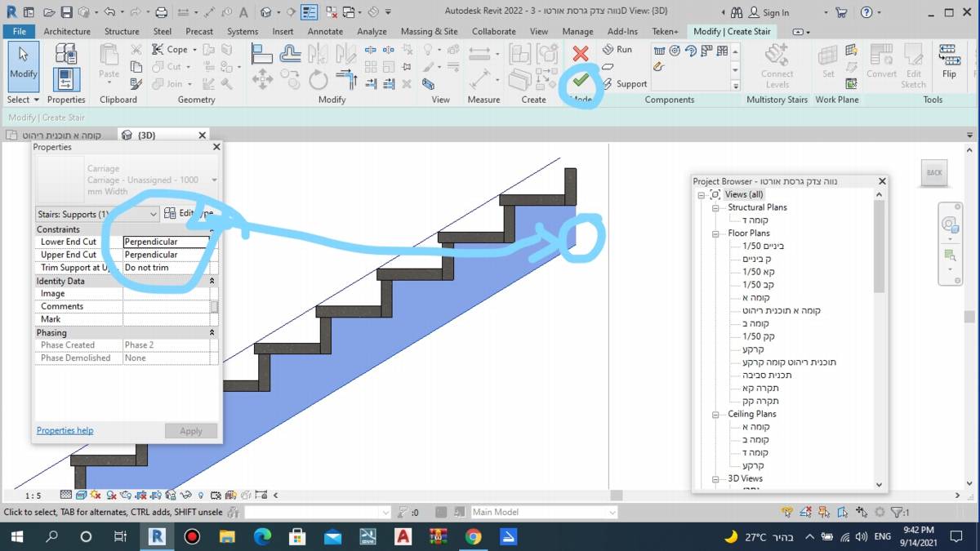Image resolution: width=980 pixels, height=551 pixels.
Task: Click the 1 : 5 view scale control
Action: 33,495
